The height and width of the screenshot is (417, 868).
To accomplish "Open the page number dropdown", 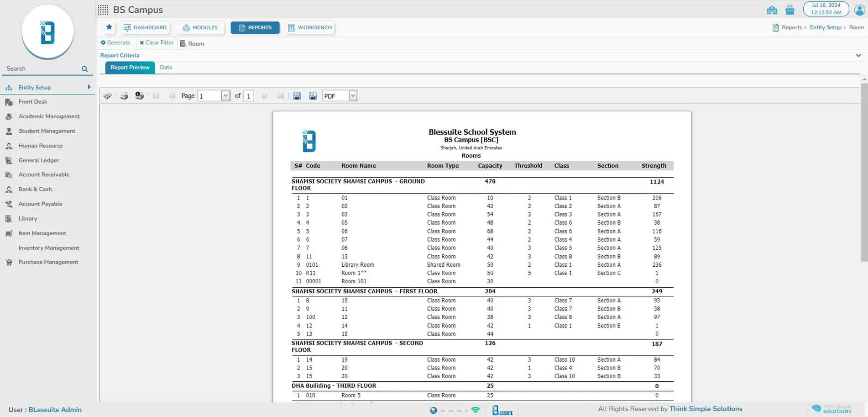I will tap(225, 96).
